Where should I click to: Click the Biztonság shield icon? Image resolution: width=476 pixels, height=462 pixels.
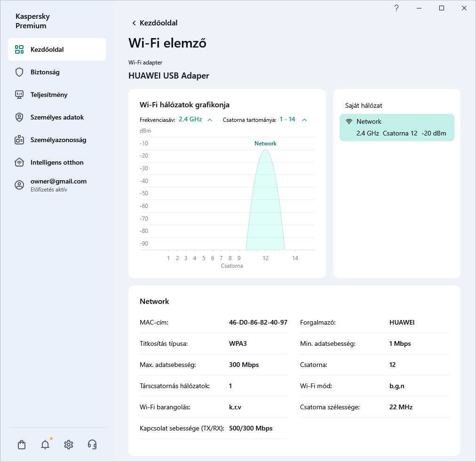[x=19, y=72]
